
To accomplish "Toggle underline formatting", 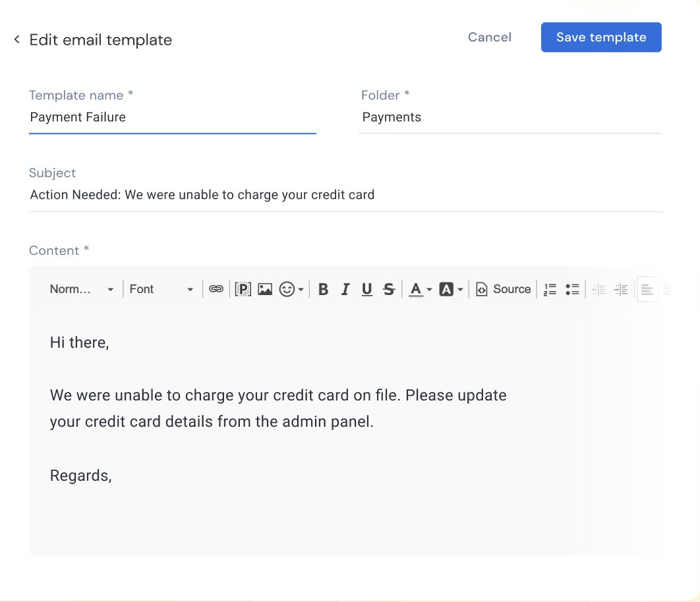I will tap(366, 288).
